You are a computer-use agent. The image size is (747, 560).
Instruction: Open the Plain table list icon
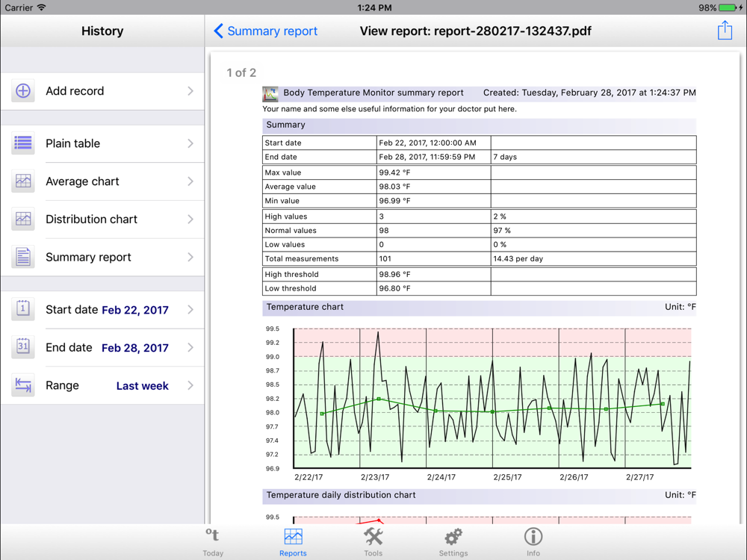click(23, 143)
